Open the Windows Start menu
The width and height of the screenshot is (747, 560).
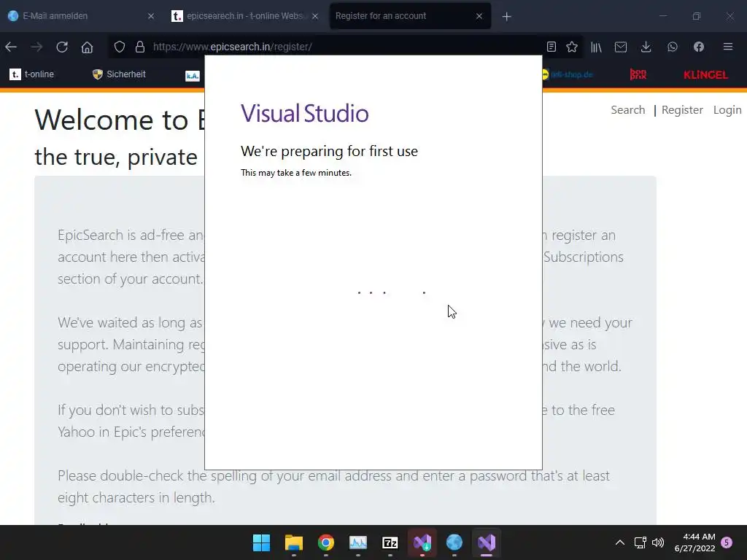[x=261, y=542]
